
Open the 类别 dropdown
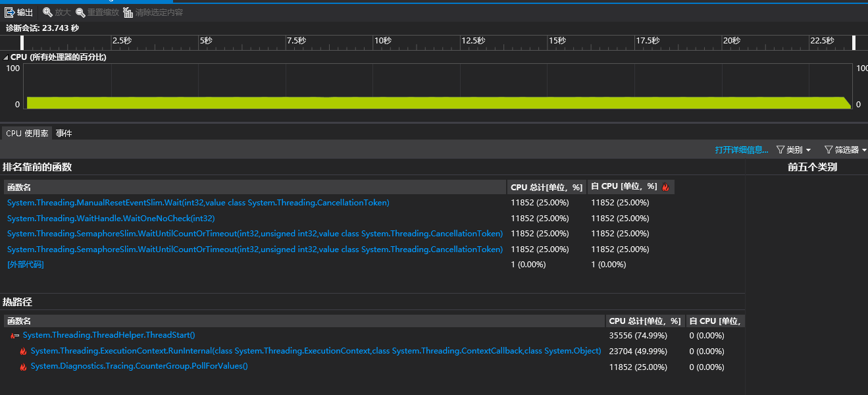click(x=794, y=150)
